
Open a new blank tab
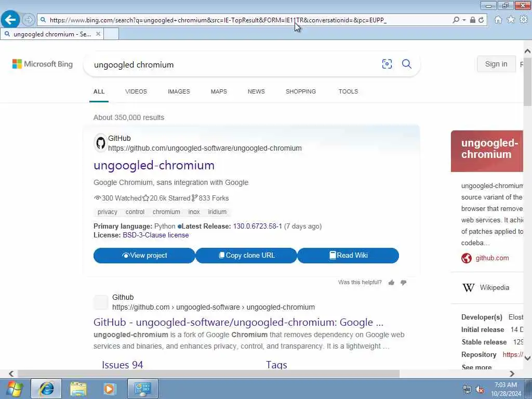click(x=111, y=34)
